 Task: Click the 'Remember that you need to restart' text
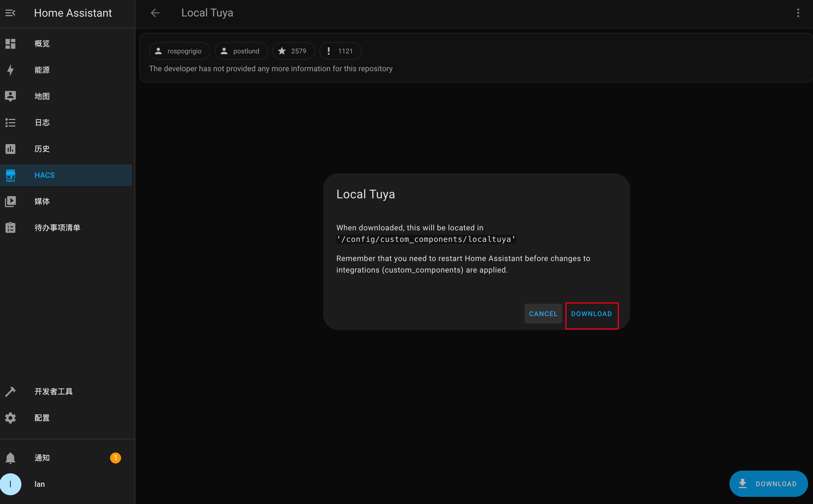click(463, 264)
